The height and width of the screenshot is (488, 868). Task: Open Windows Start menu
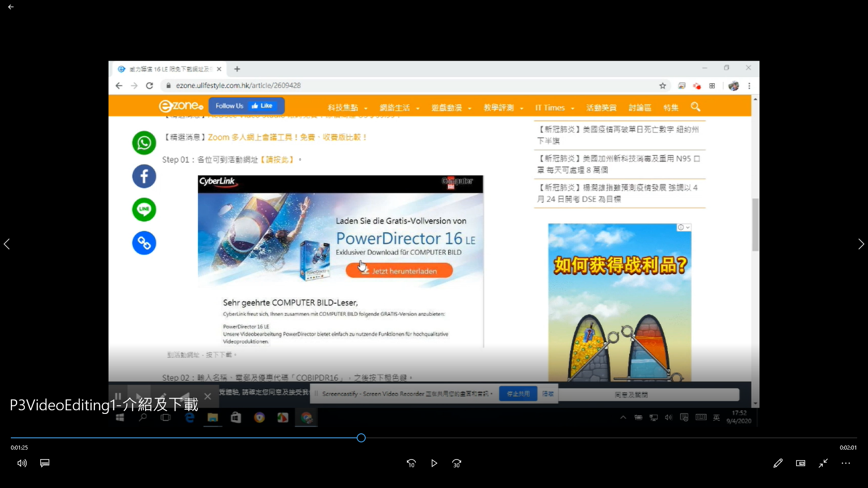point(120,418)
